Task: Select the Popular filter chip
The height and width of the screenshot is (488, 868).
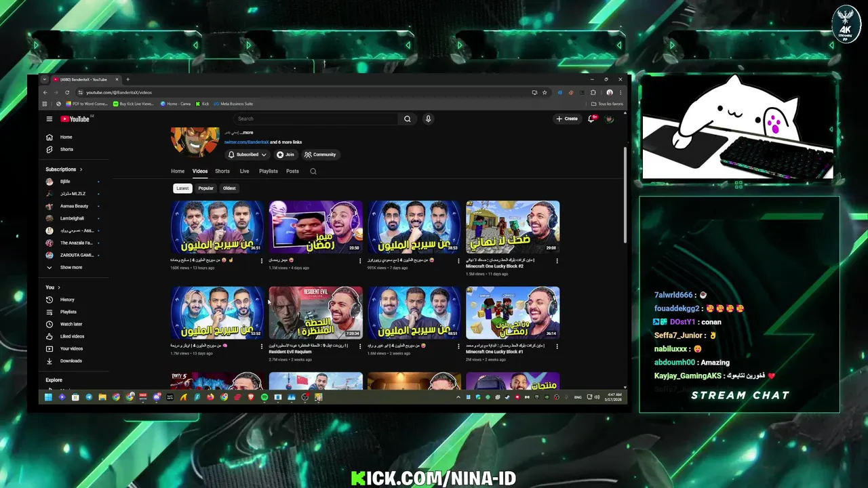Action: pos(205,188)
